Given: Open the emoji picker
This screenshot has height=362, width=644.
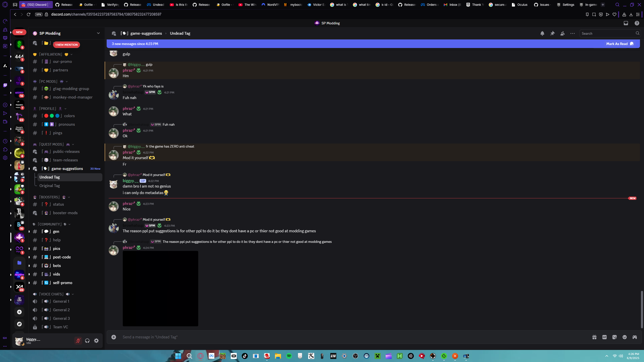Looking at the screenshot, I should tap(624, 337).
